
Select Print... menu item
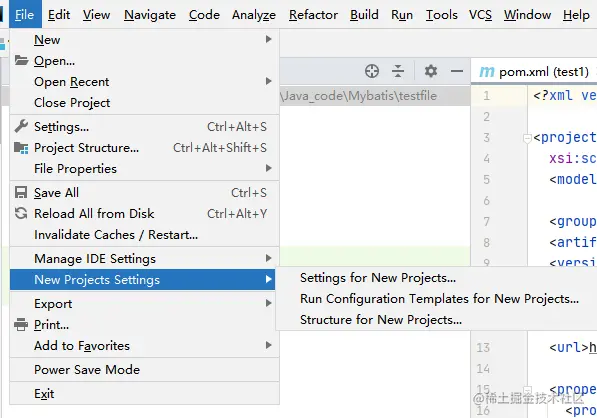click(144, 324)
